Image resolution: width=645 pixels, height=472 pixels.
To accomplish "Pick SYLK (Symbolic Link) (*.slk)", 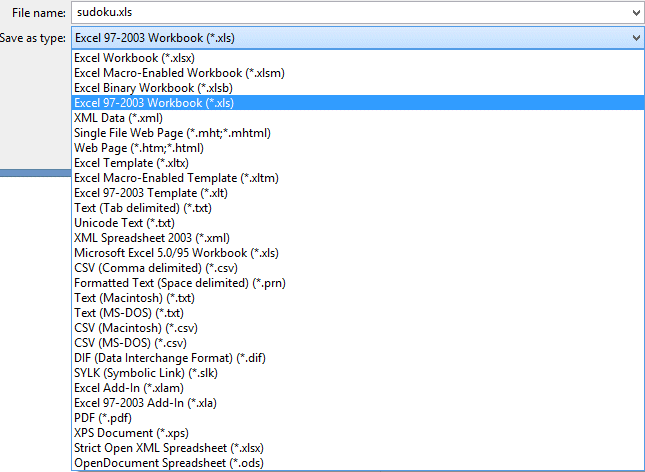I will pos(358,373).
